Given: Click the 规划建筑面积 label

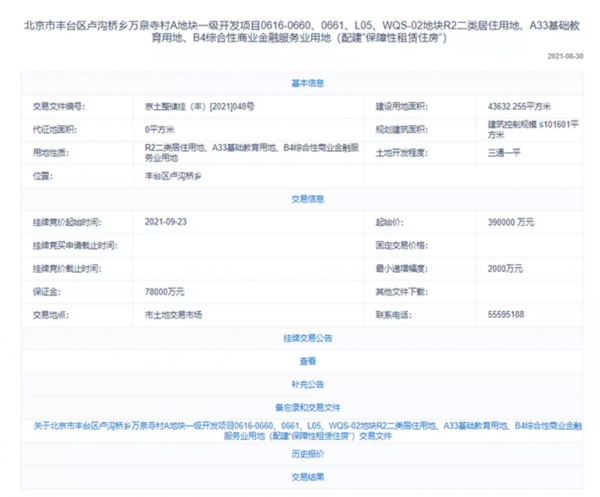Looking at the screenshot, I should (401, 130).
